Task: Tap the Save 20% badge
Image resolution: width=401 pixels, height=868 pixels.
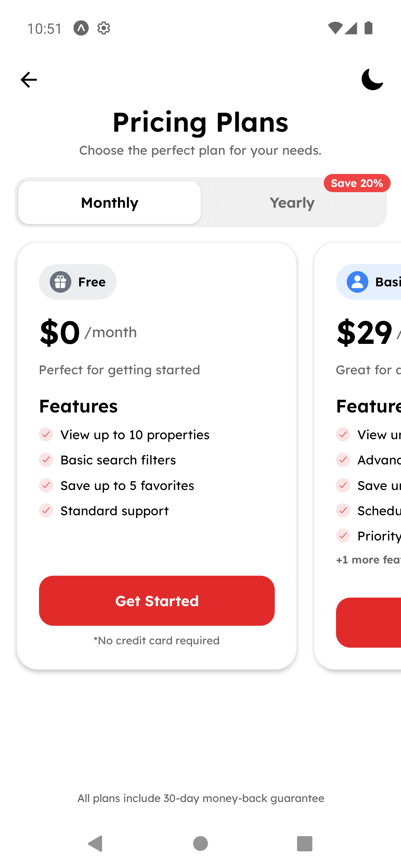Action: [357, 183]
